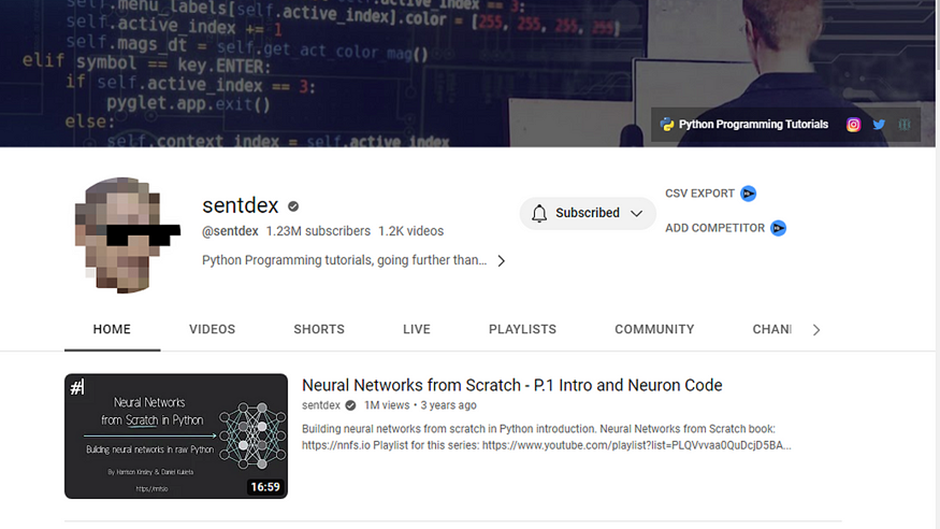
Task: Switch to the SHORTS tab
Action: tap(319, 329)
